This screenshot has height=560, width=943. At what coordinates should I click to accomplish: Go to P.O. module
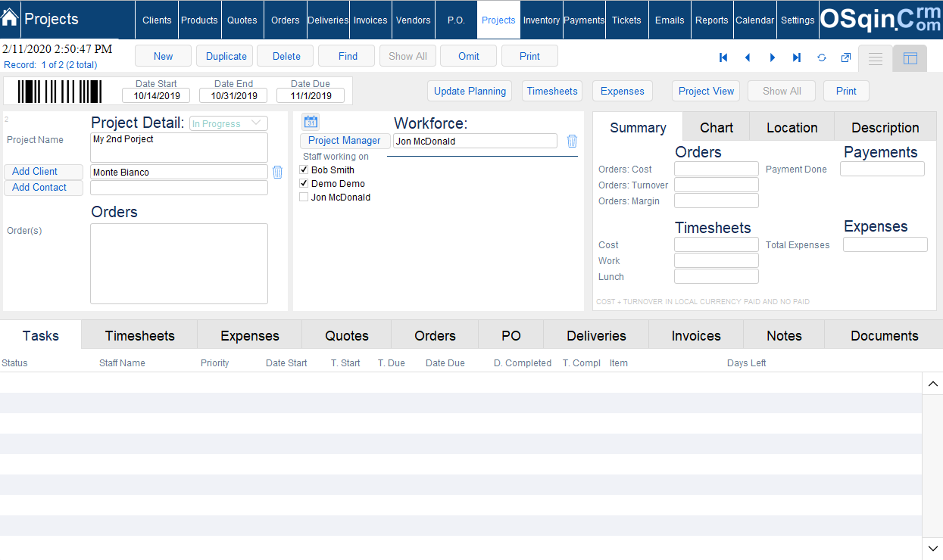[x=456, y=20]
